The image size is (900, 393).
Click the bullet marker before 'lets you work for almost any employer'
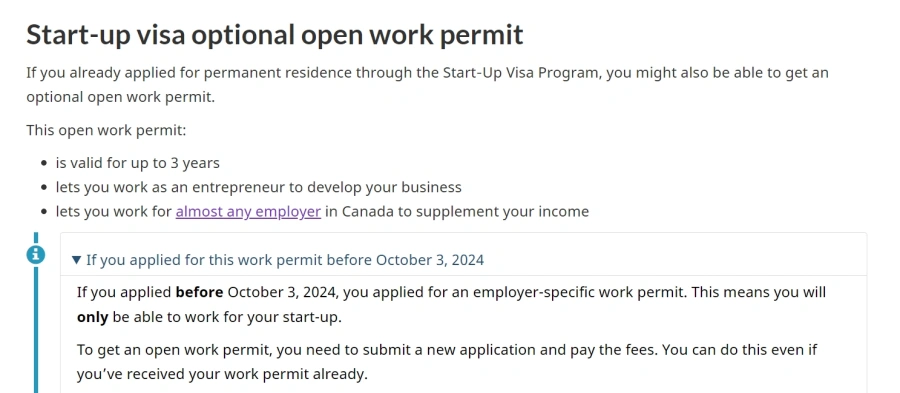pos(45,212)
